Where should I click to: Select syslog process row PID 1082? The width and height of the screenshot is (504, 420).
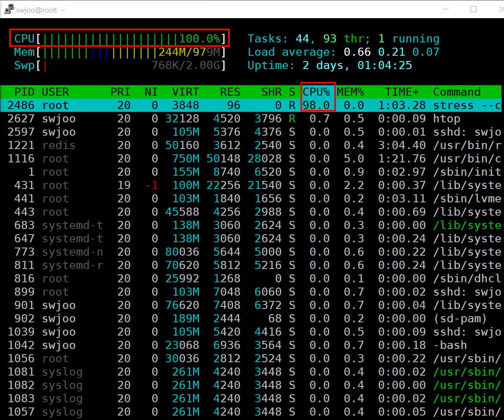tap(251, 385)
